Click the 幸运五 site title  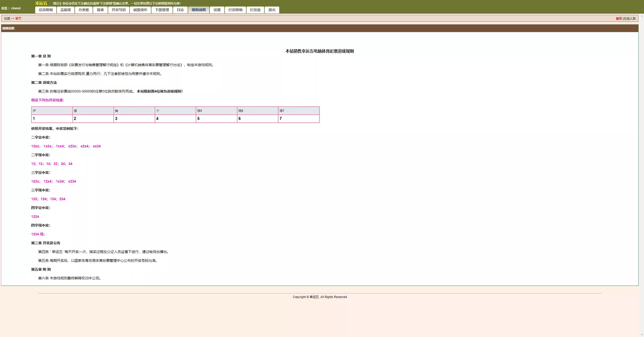point(41,3)
